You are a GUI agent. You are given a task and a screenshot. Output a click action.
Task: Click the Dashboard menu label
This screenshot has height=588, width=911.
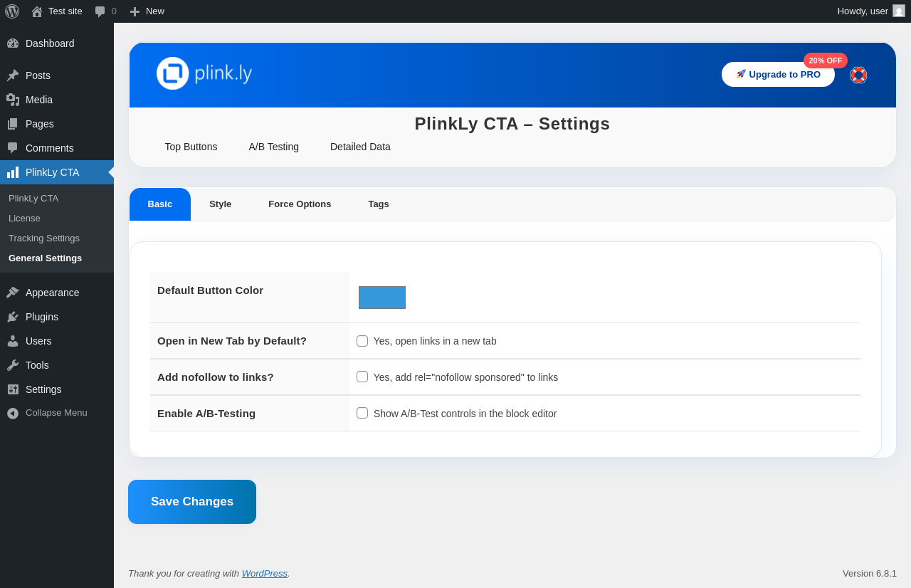coord(50,43)
